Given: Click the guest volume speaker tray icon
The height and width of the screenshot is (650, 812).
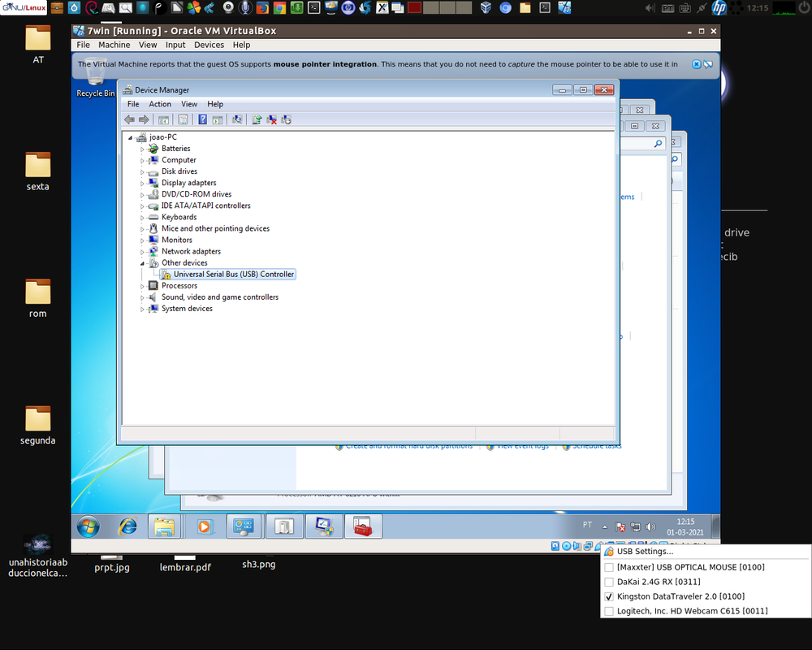Looking at the screenshot, I should pos(651,527).
